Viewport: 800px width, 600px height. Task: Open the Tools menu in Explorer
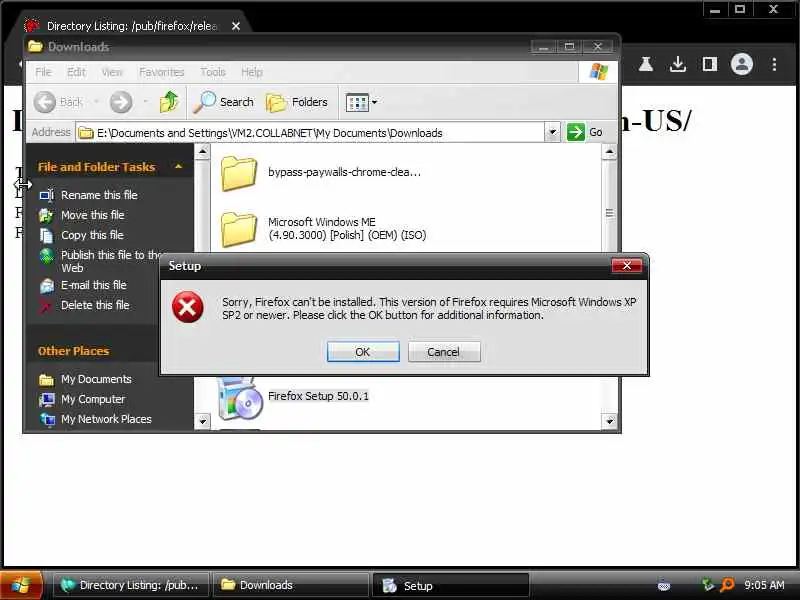(x=213, y=72)
